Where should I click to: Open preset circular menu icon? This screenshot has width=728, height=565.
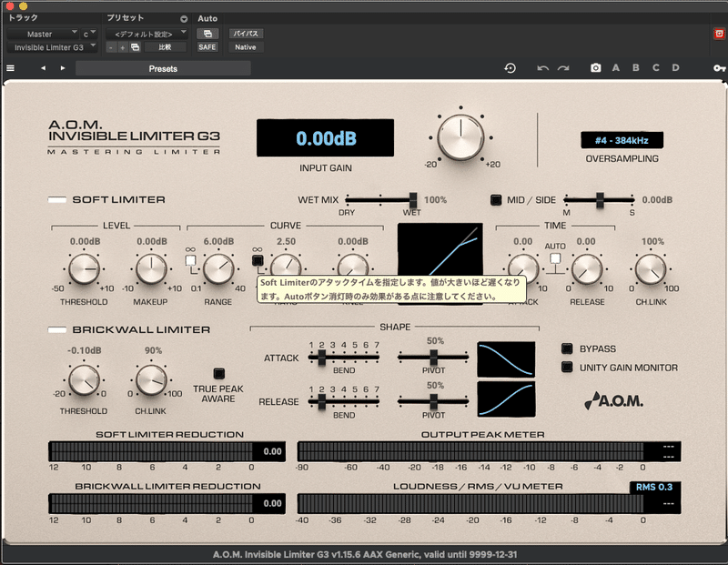[184, 18]
